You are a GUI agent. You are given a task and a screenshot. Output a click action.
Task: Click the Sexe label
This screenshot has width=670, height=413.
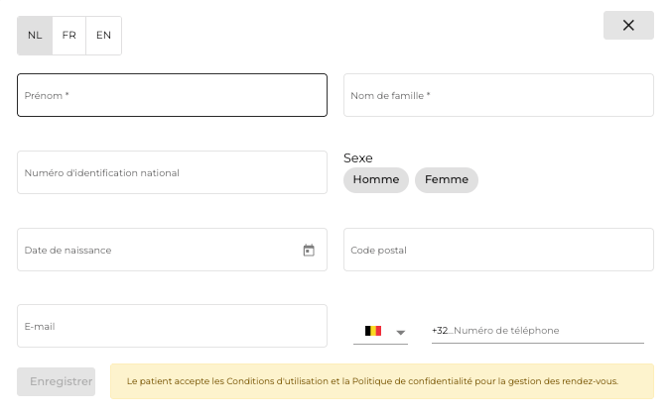click(358, 158)
